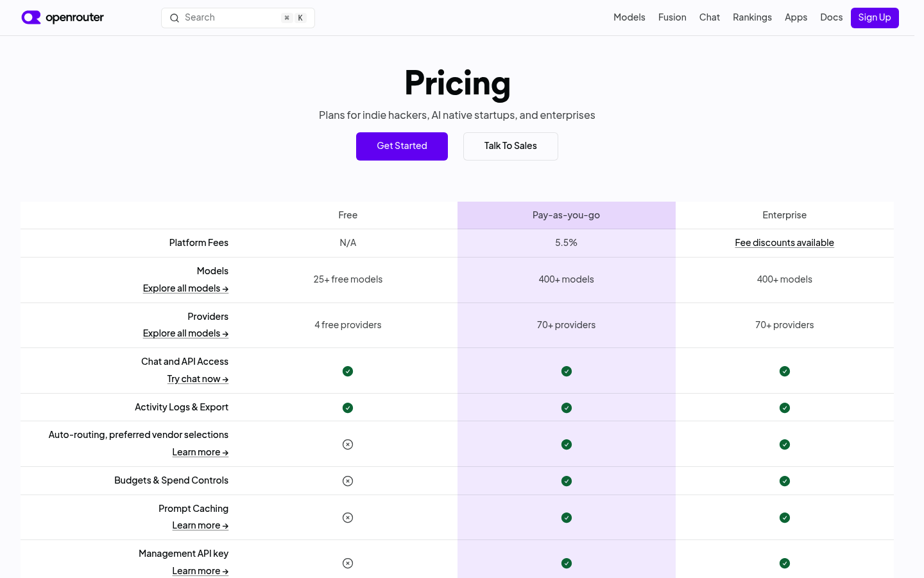This screenshot has width=924, height=578.
Task: Click the Pay-as-you-go checkmark for Prompt Caching
Action: point(567,518)
